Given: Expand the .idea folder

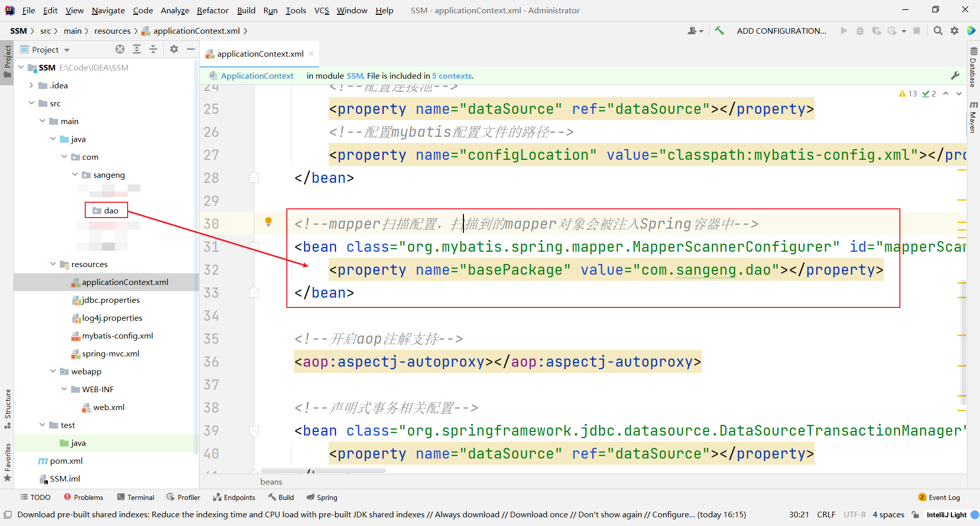Looking at the screenshot, I should coord(32,85).
